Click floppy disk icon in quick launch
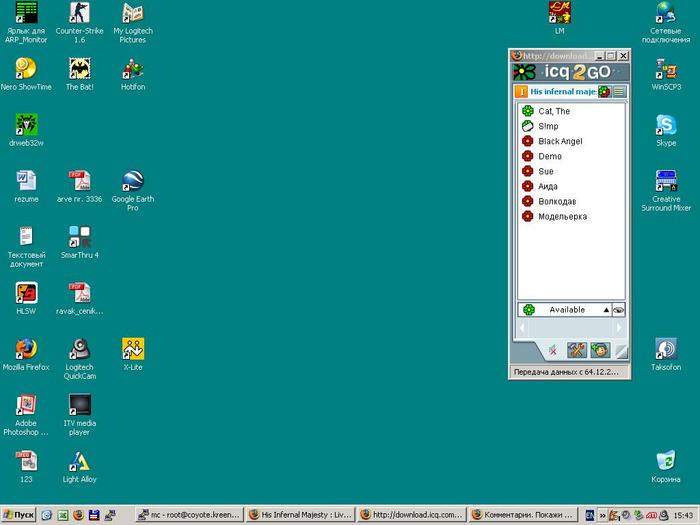 pyautogui.click(x=94, y=515)
